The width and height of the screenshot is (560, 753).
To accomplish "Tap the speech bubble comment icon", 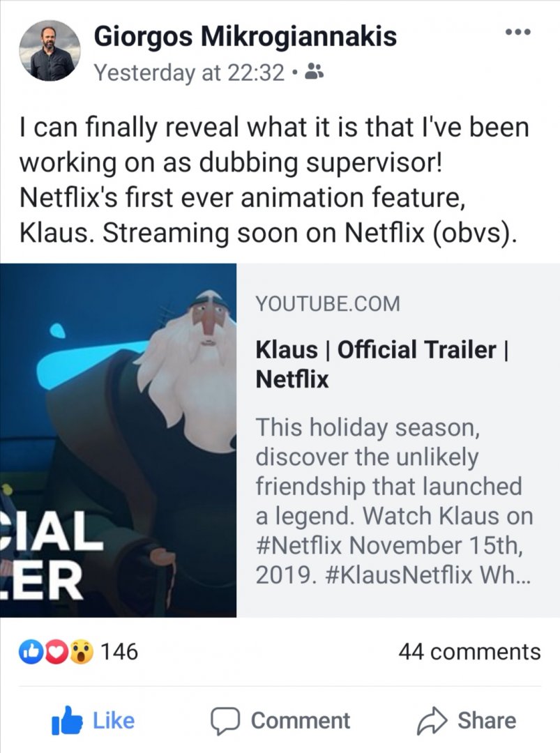I will pyautogui.click(x=225, y=721).
